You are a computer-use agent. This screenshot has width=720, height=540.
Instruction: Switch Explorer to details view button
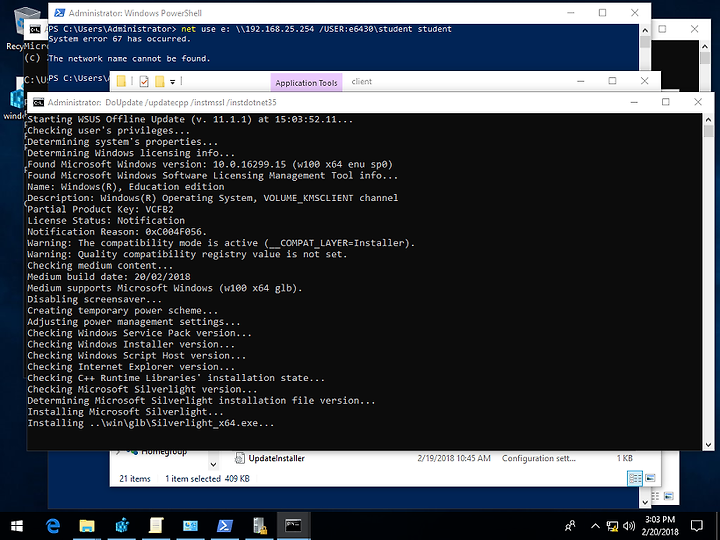coord(635,478)
